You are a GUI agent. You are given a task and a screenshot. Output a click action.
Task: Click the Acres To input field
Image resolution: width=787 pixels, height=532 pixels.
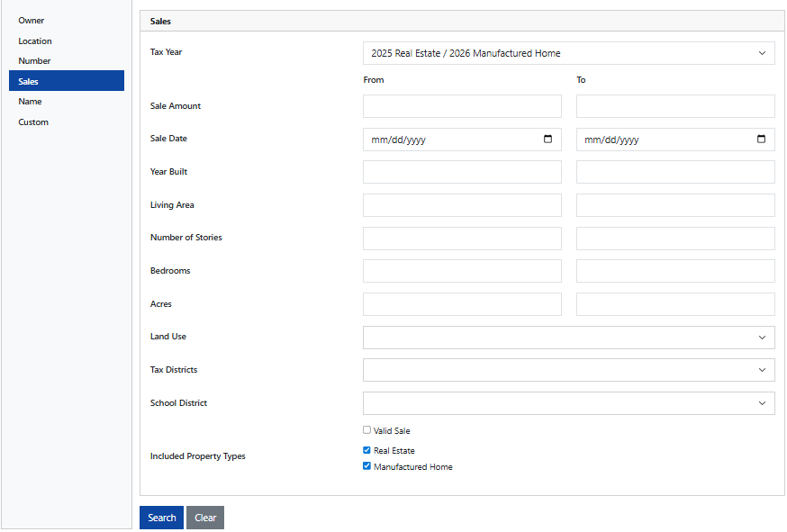[x=675, y=304]
